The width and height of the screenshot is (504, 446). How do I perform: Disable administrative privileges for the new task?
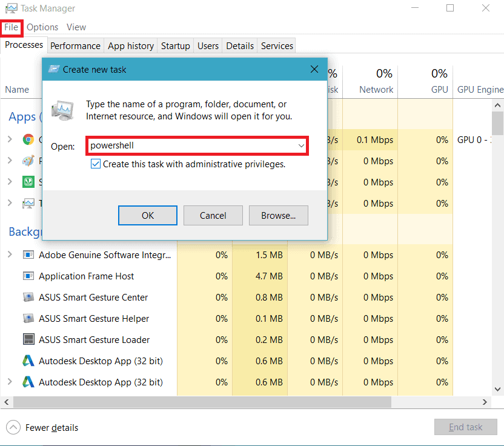click(95, 164)
